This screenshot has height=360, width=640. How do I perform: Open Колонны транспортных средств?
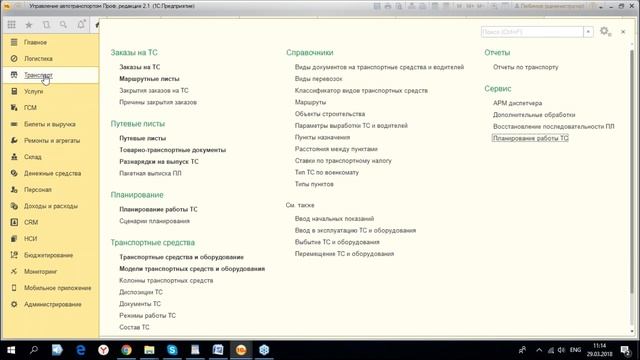(x=166, y=281)
